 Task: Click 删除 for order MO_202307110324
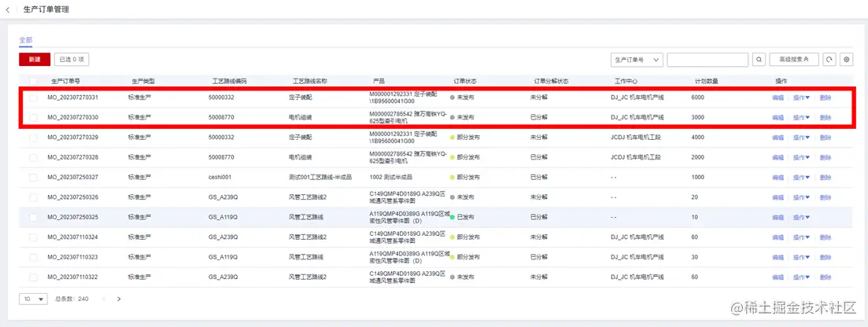point(826,237)
